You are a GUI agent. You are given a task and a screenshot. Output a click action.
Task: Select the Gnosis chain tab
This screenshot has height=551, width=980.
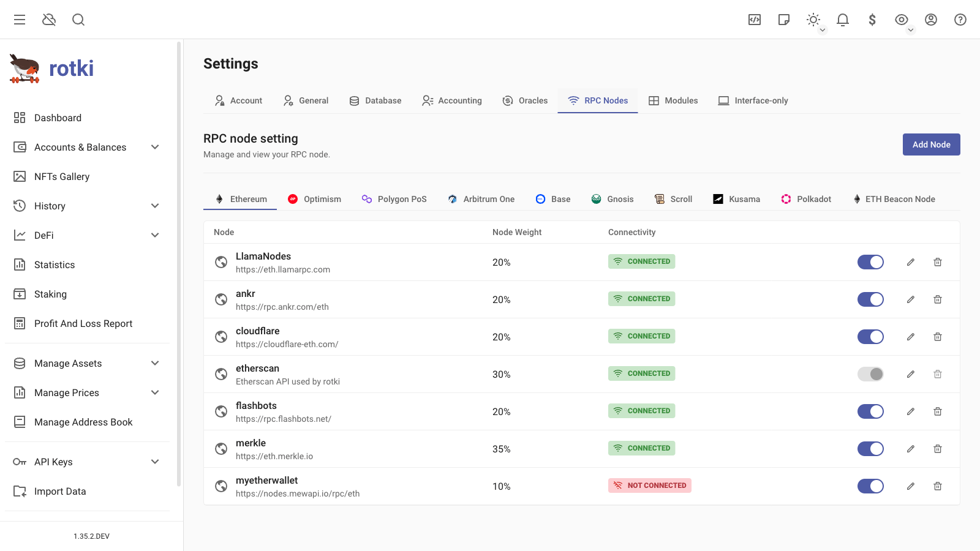tap(612, 199)
